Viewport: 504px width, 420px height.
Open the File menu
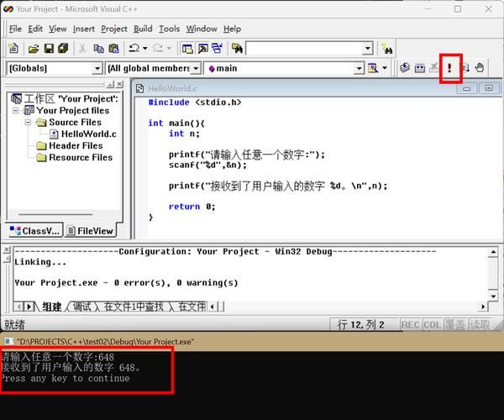point(15,29)
